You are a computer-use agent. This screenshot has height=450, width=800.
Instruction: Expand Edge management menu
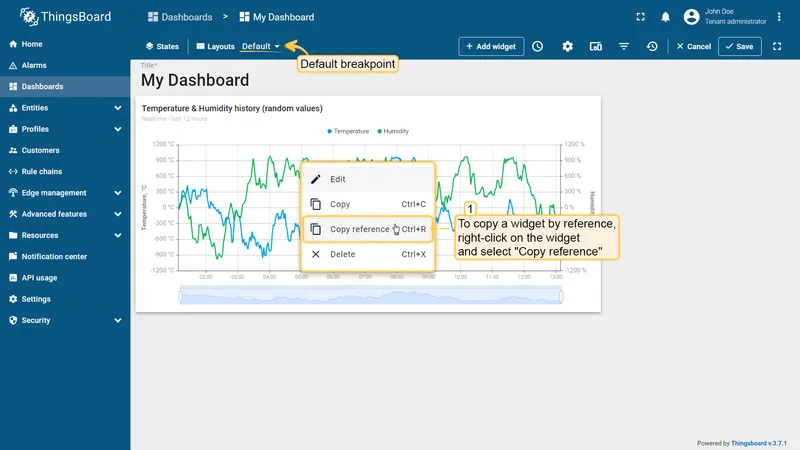[x=65, y=193]
